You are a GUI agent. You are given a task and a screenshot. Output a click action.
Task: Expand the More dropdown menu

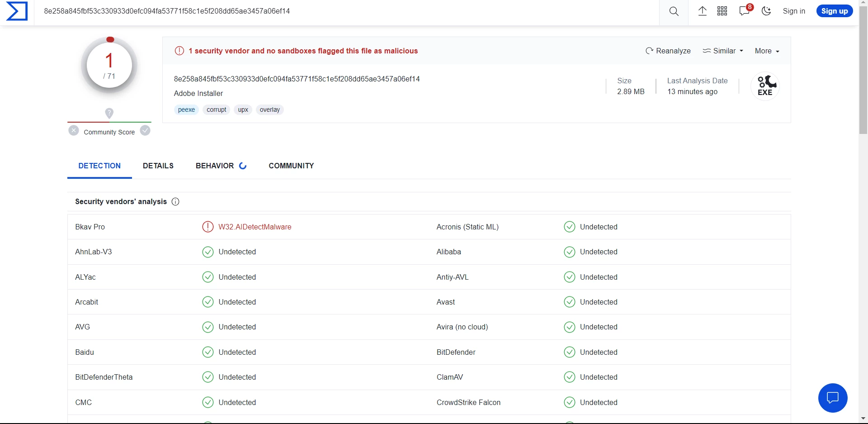coord(767,51)
